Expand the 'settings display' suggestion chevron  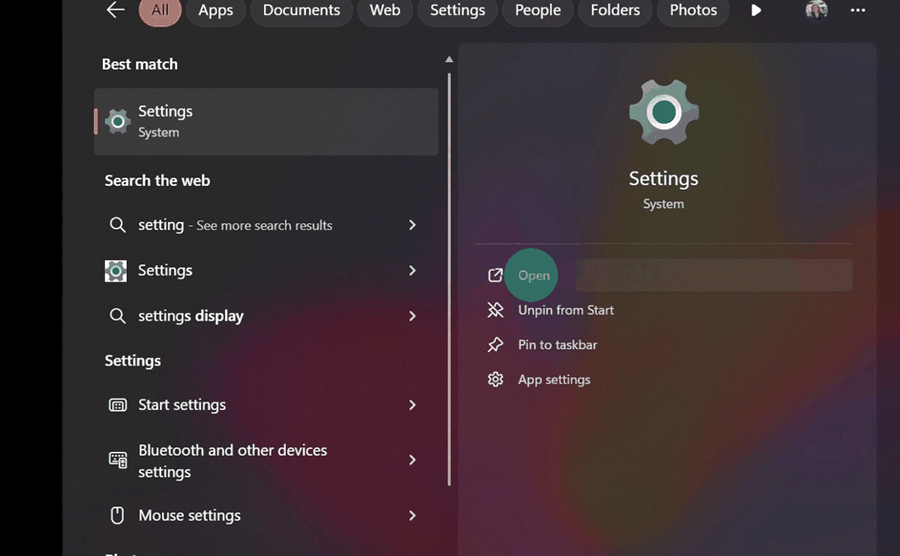[412, 316]
